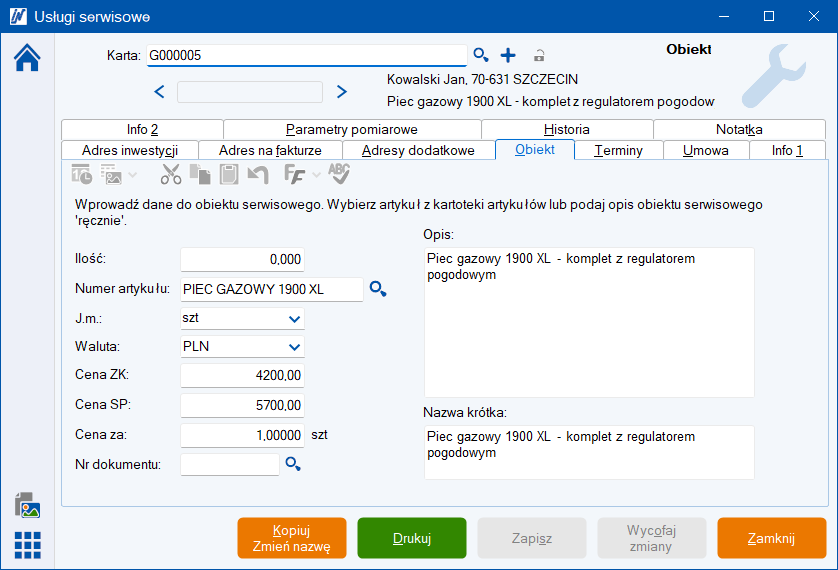Open the Parametry pomiarowe tab
The height and width of the screenshot is (570, 838).
(x=351, y=129)
